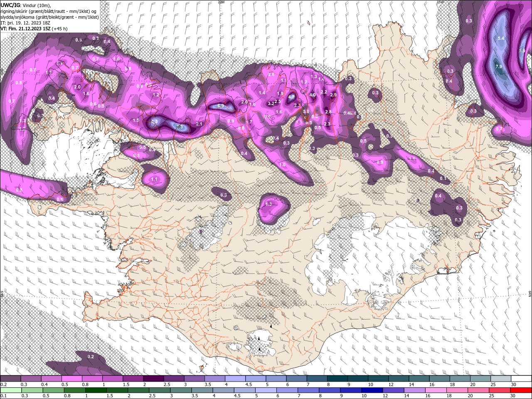Click the 1.9 precipitation value on the map

(280, 94)
